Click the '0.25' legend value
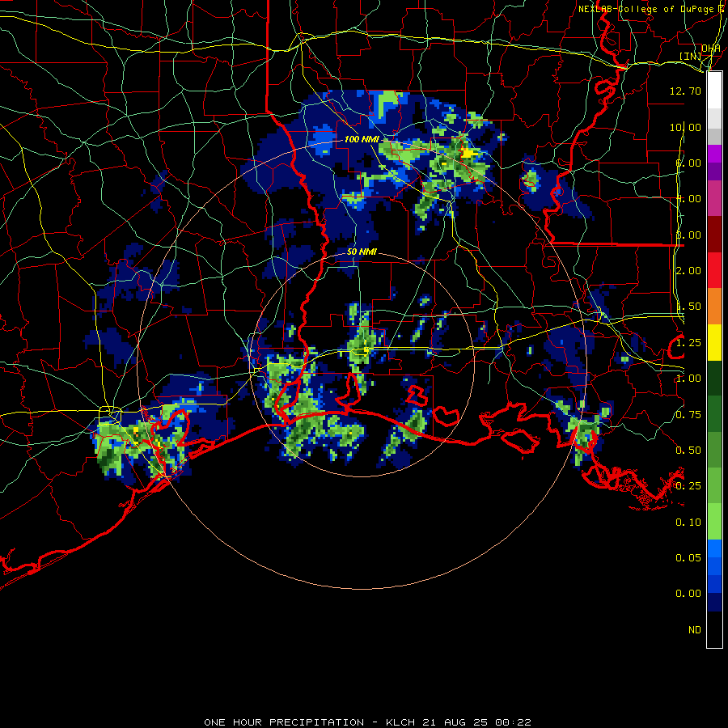The image size is (728, 728). pos(688,486)
